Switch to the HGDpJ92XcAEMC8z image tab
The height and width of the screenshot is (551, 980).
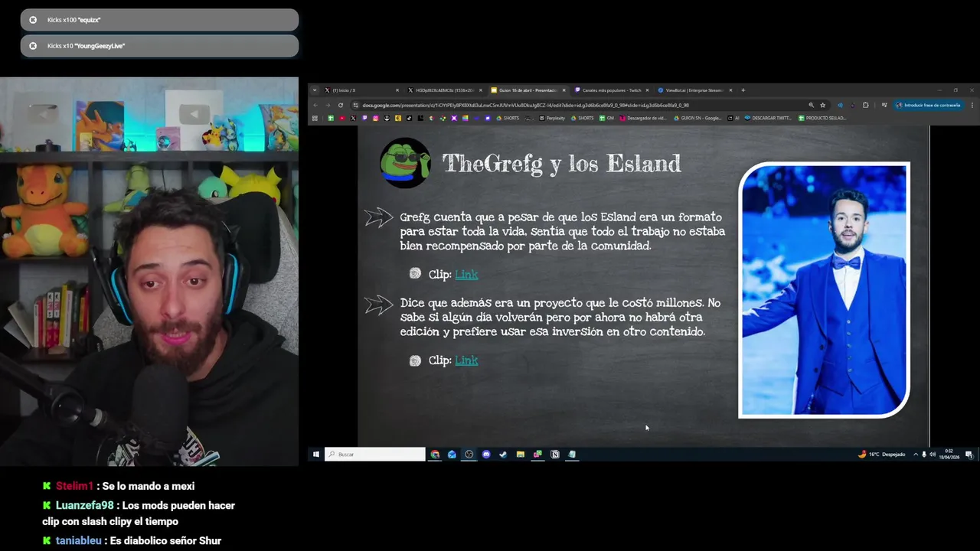click(x=445, y=90)
